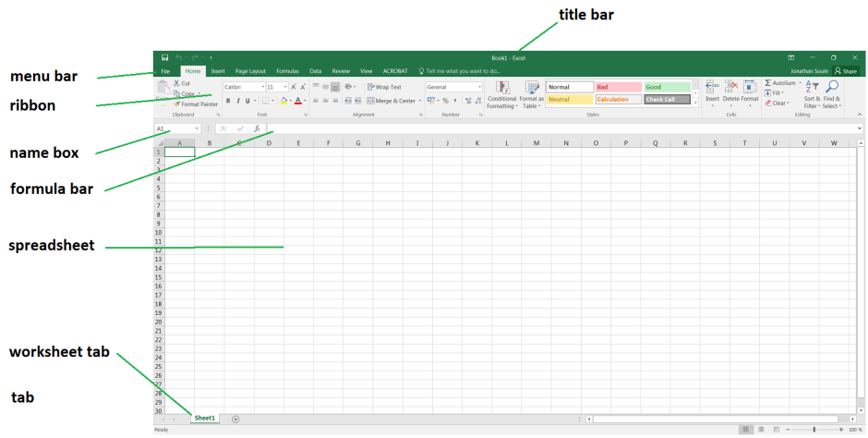Viewport: 868px width, 438px height.
Task: Click the Decrease Decimal icon
Action: click(x=477, y=101)
